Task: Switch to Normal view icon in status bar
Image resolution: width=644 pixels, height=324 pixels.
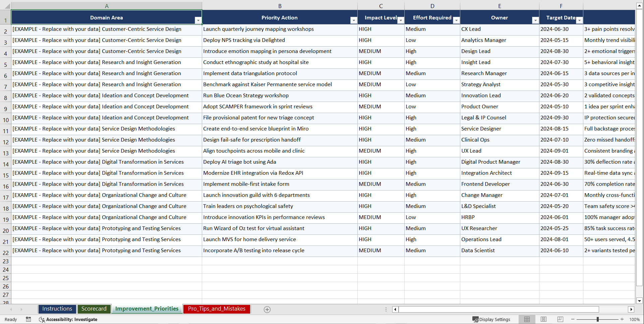Action: point(527,319)
